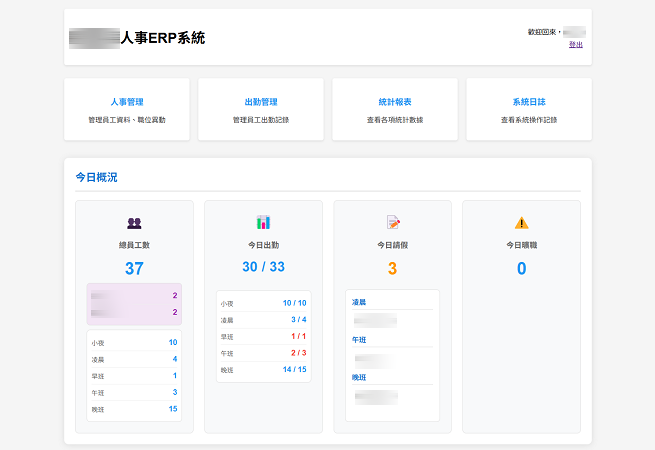The image size is (655, 450).
Task: Click the 今日請假 label
Action: point(392,245)
